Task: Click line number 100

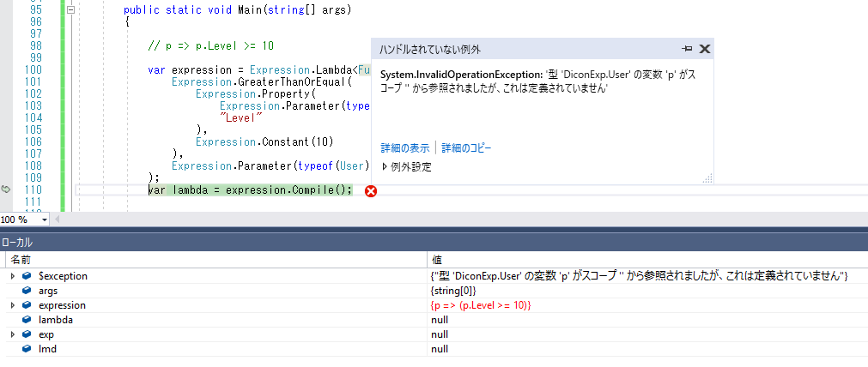Action: pos(33,69)
